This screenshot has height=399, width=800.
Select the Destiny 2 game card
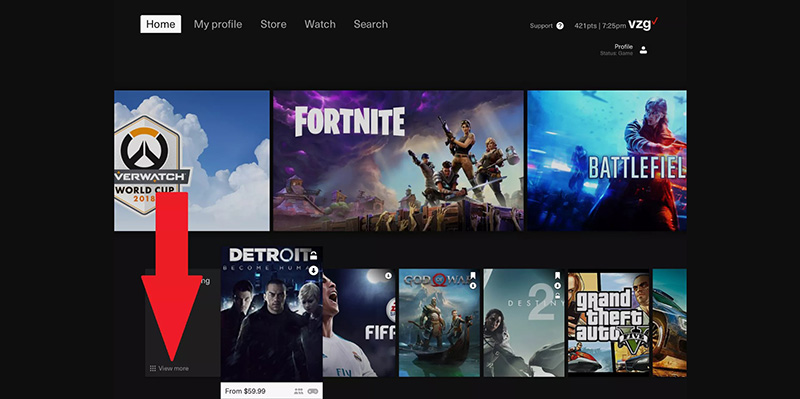[x=524, y=322]
